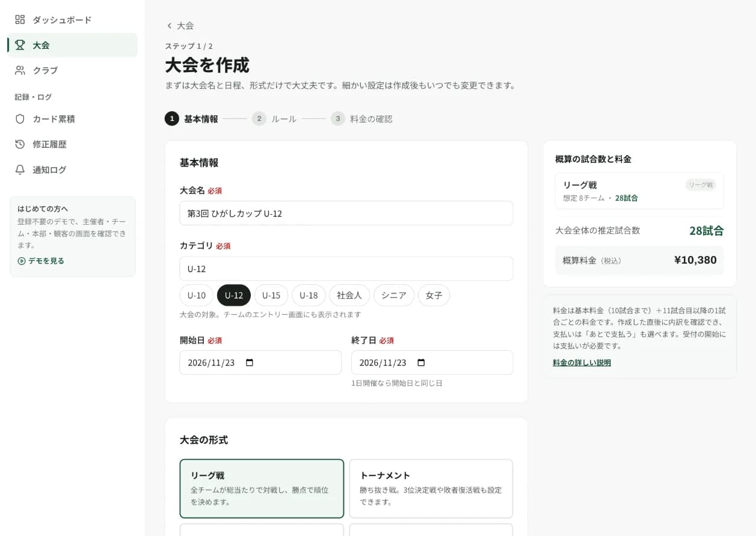Go to the 基本情報 step label
The height and width of the screenshot is (536, 756).
click(x=201, y=119)
